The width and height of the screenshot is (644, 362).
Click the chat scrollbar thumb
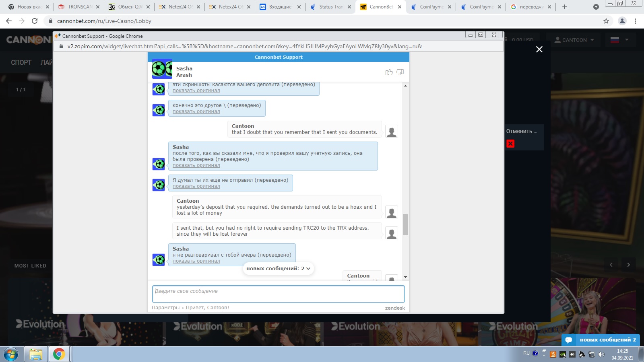pos(405,224)
